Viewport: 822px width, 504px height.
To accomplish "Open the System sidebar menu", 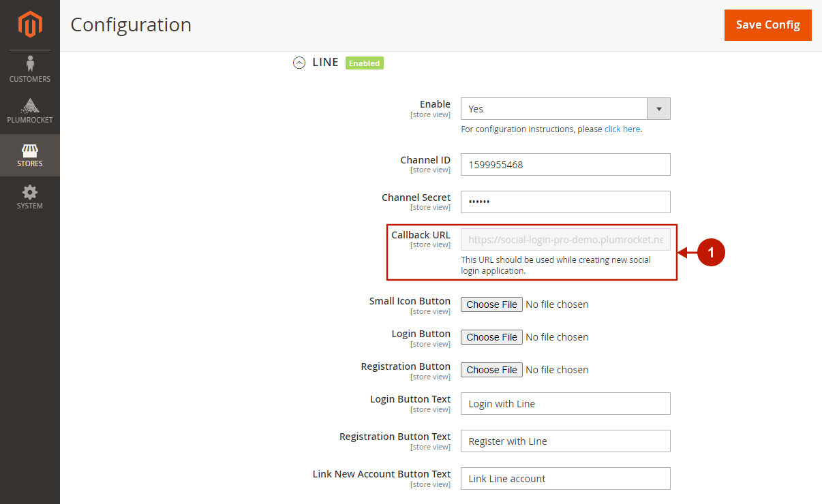I will point(30,198).
